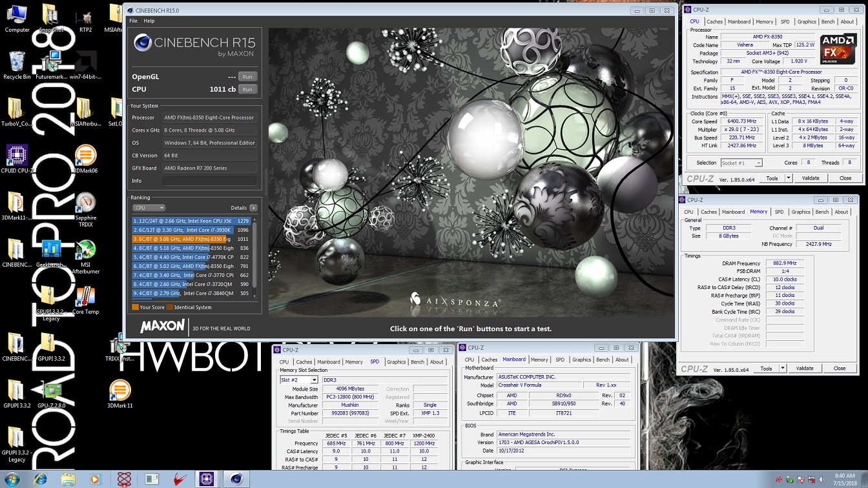Open Tools dropdown arrow in FX-8350 window

(x=789, y=178)
